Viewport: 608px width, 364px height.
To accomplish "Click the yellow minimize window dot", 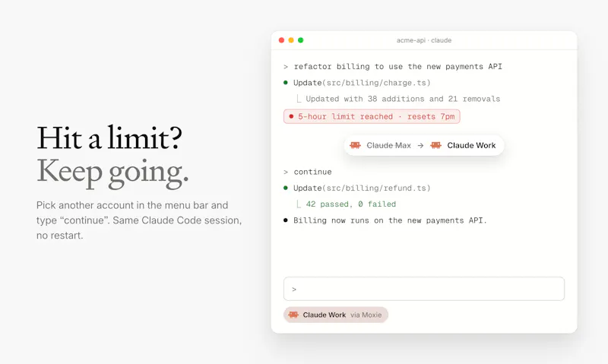I will point(291,40).
